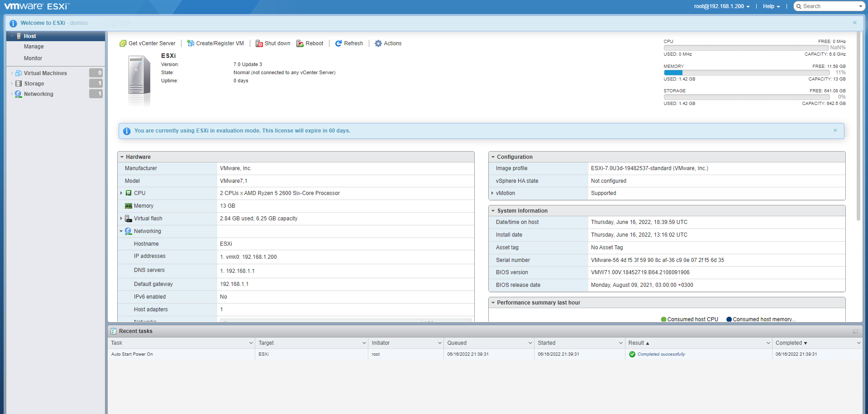
Task: Click the Storage usage bar
Action: pyautogui.click(x=747, y=97)
